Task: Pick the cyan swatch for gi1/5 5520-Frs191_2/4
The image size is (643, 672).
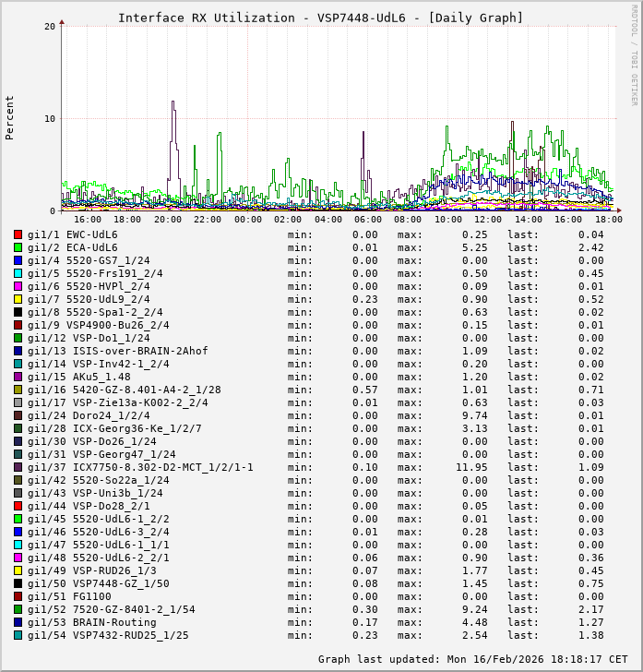Action: coord(18,273)
